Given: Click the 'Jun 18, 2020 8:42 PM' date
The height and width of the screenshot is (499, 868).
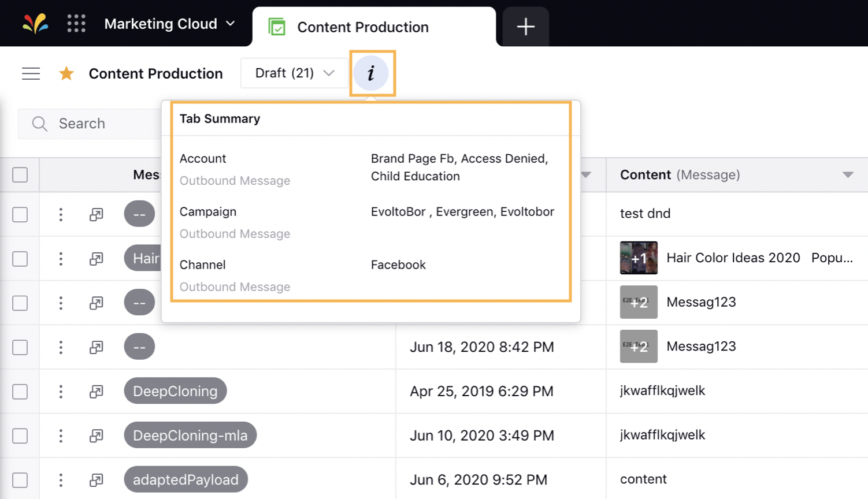Looking at the screenshot, I should click(x=481, y=347).
